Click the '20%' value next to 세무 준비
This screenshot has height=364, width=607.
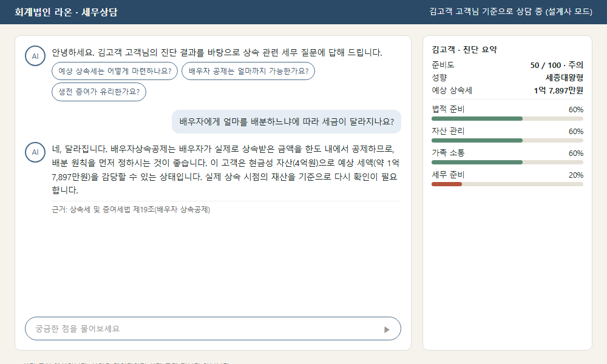point(575,175)
